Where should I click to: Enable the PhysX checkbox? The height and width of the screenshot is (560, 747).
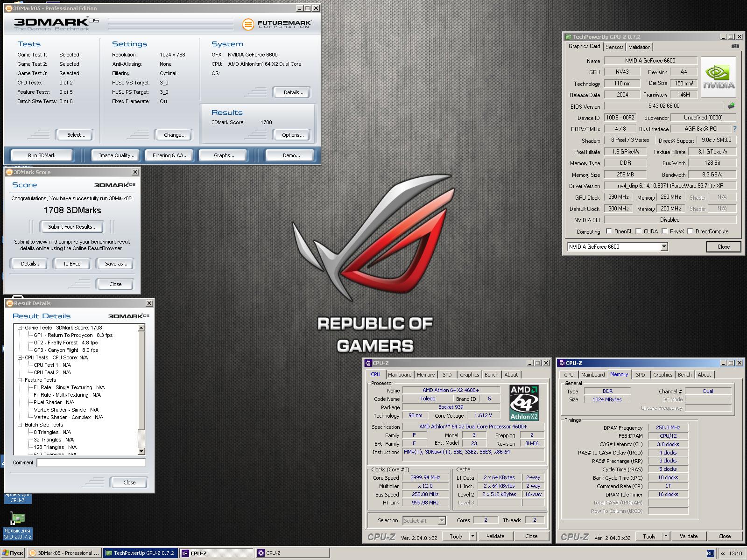tap(664, 231)
